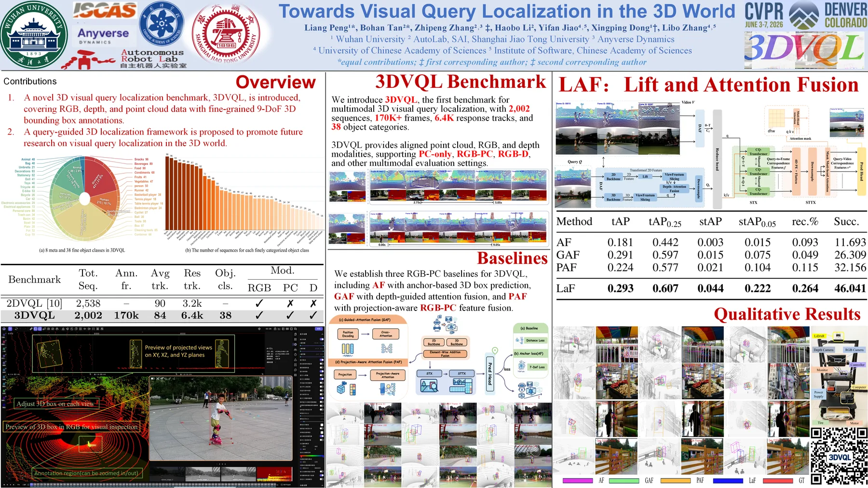Click the PAF success value '32.156'
This screenshot has height=488, width=868.
pyautogui.click(x=850, y=268)
